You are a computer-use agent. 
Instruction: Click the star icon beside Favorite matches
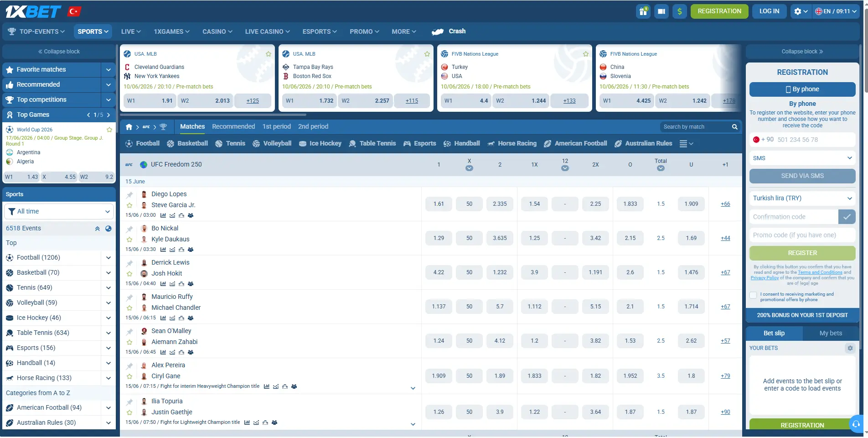10,70
